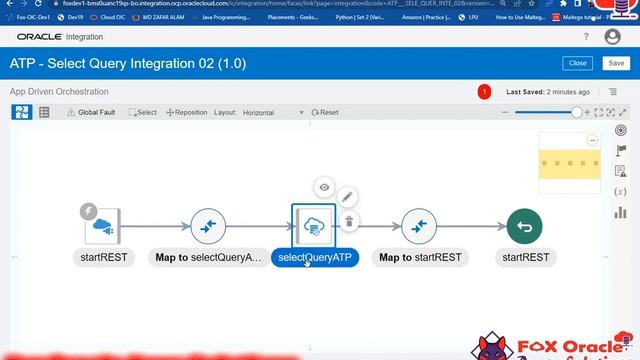Screen dimensions: 640x360
Task: Click maximize canvas icon
Action: pos(623,112)
